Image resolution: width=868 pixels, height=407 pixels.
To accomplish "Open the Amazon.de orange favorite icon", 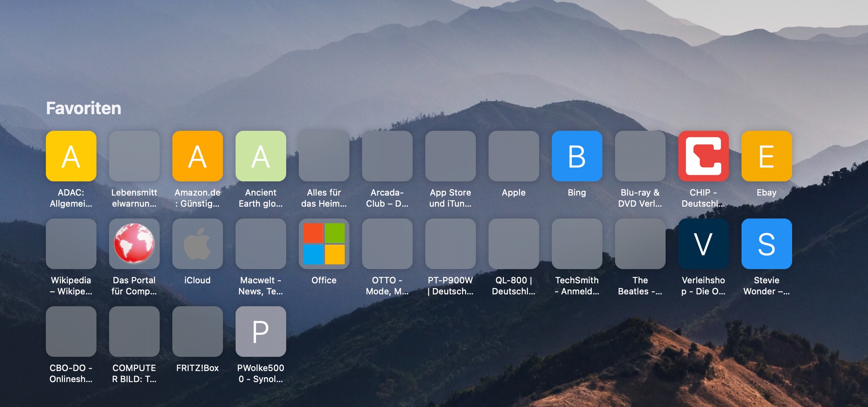I will (x=198, y=156).
